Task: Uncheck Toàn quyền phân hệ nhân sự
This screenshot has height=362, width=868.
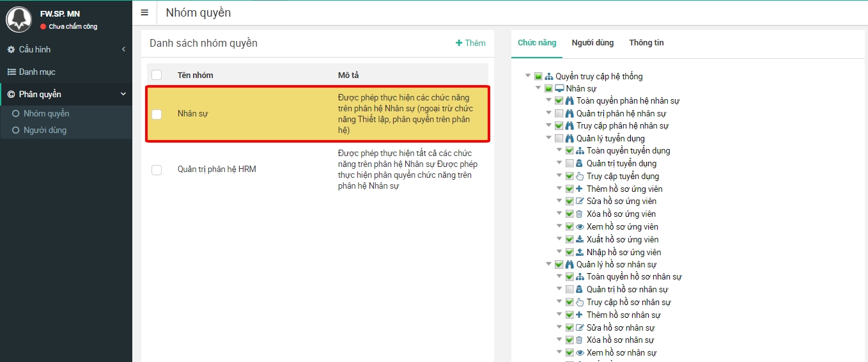Action: [559, 101]
